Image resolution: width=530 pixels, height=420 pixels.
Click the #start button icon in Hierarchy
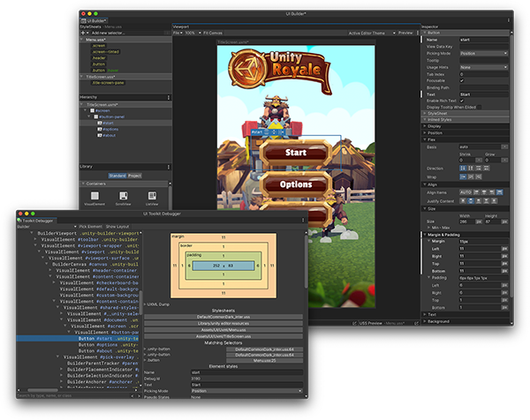(100, 123)
